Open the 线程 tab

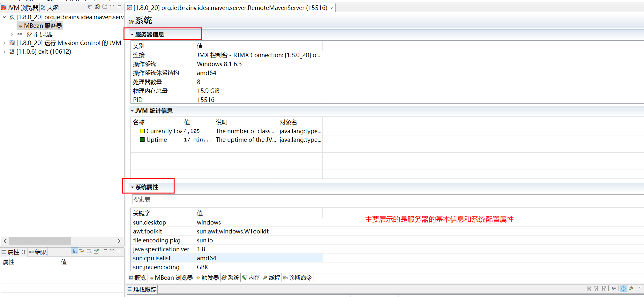pos(271,278)
